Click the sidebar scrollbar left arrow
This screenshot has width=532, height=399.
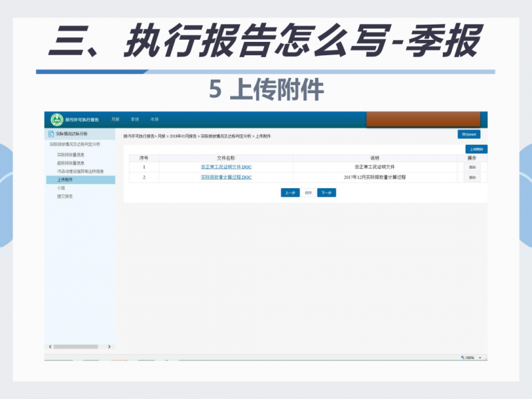point(51,346)
